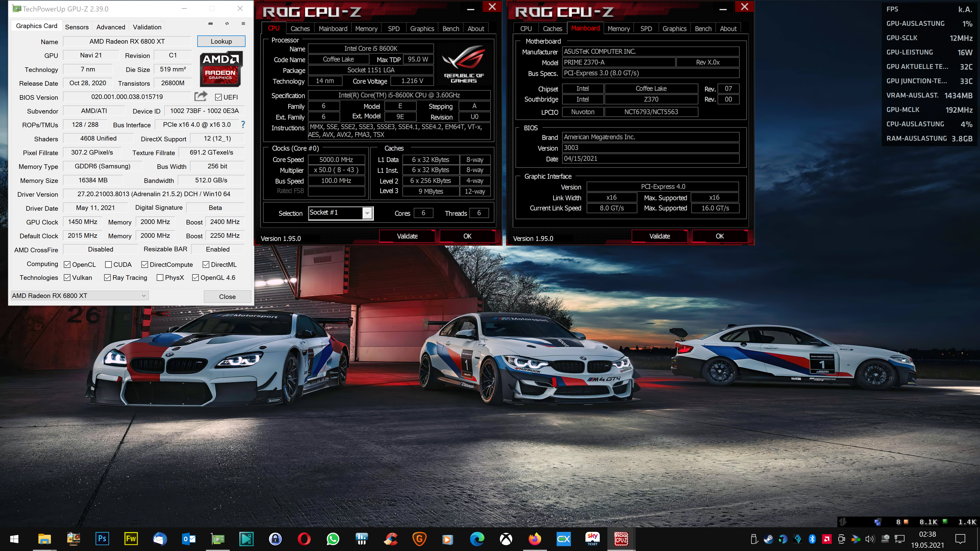This screenshot has height=551, width=980.
Task: Click the Lookup button in GPU-Z
Action: (221, 41)
